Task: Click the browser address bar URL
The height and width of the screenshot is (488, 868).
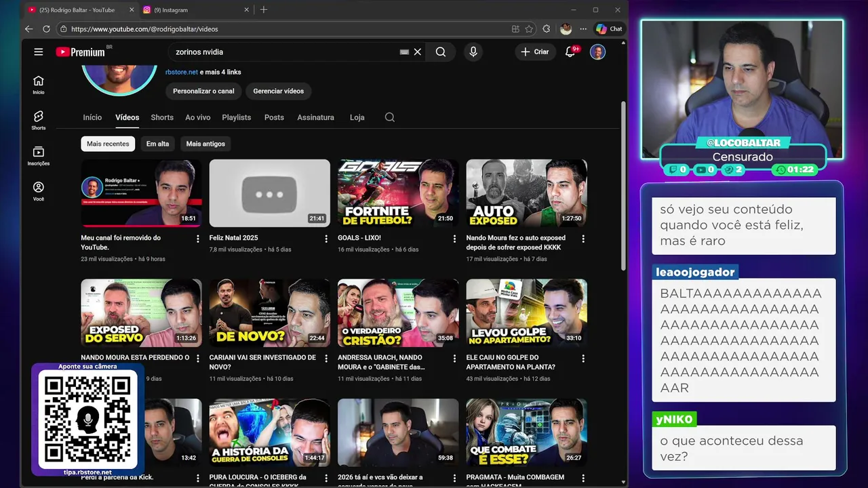Action: point(144,29)
